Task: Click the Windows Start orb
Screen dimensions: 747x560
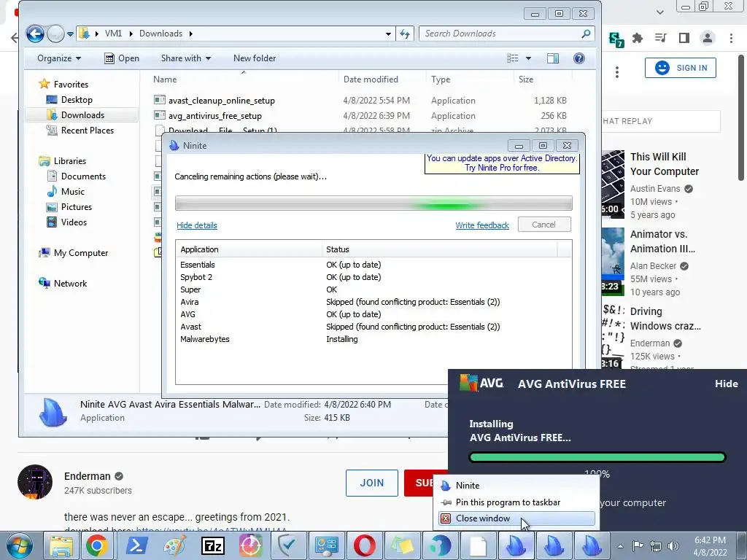Action: pos(19,545)
